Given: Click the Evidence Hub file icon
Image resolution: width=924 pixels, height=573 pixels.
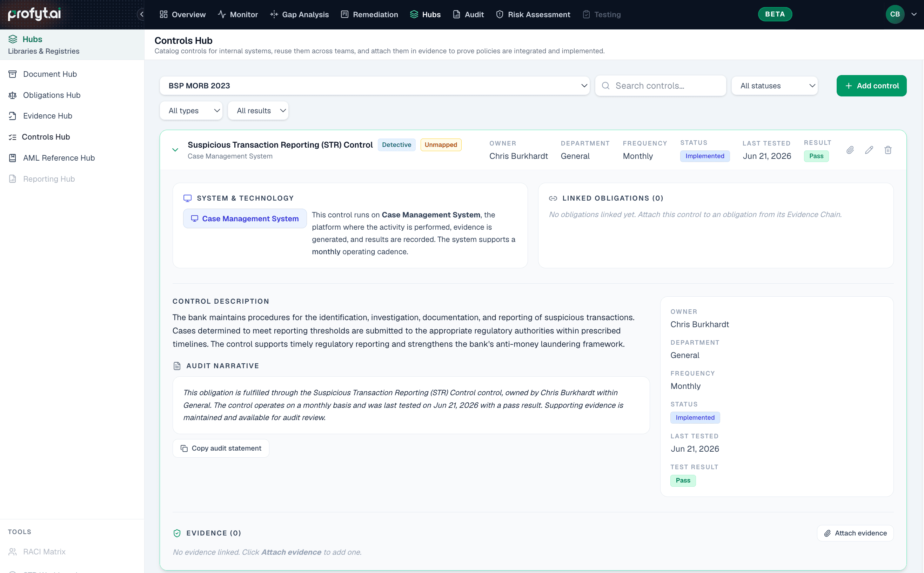Looking at the screenshot, I should click(13, 116).
